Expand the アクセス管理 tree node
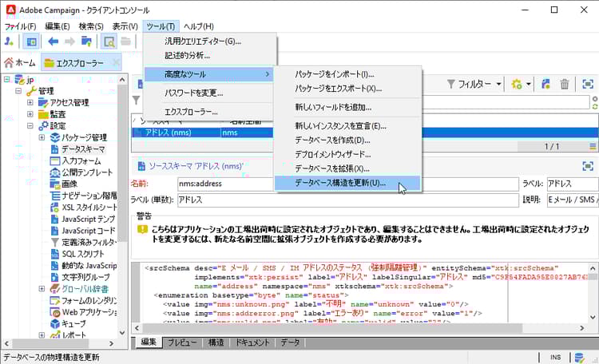 click(x=30, y=102)
